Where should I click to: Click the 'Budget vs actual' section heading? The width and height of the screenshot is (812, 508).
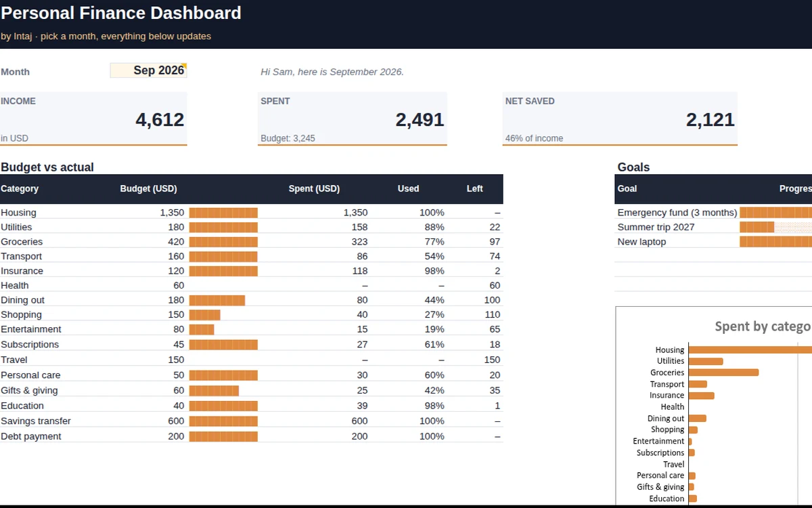click(x=47, y=167)
